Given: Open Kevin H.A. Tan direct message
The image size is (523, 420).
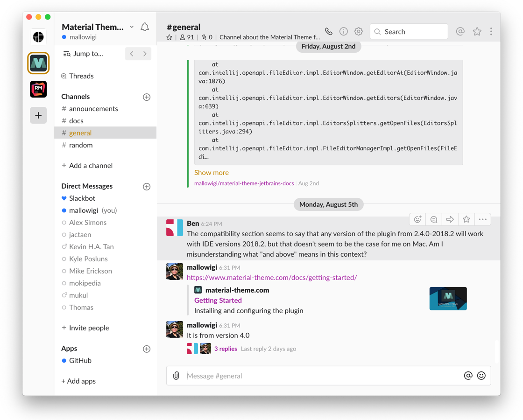Looking at the screenshot, I should [106, 247].
